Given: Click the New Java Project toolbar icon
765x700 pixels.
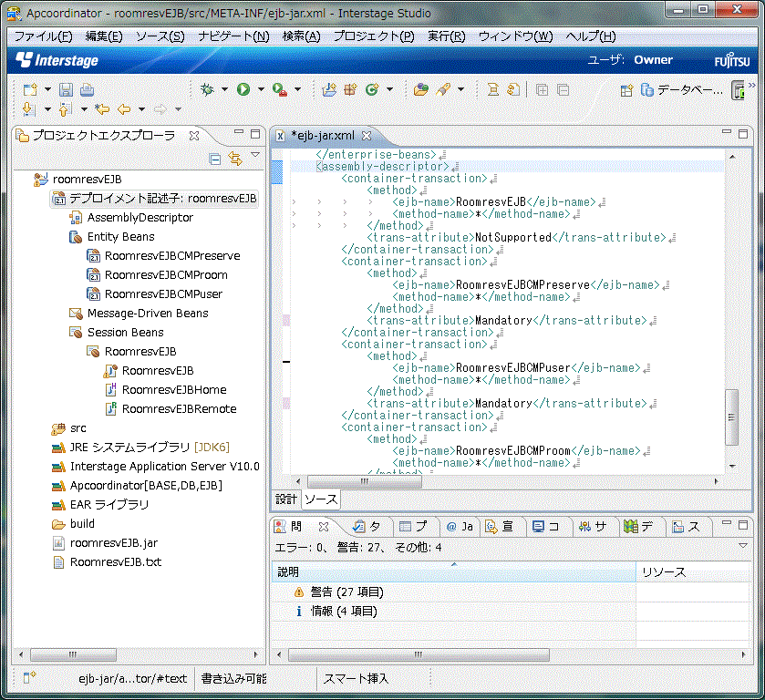Looking at the screenshot, I should (x=329, y=89).
